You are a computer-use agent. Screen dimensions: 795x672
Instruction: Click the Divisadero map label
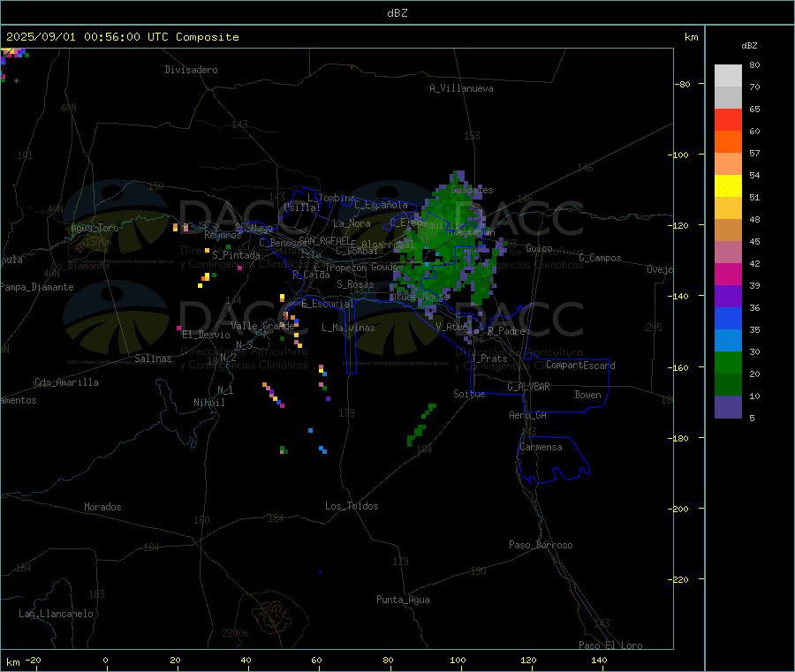point(191,70)
